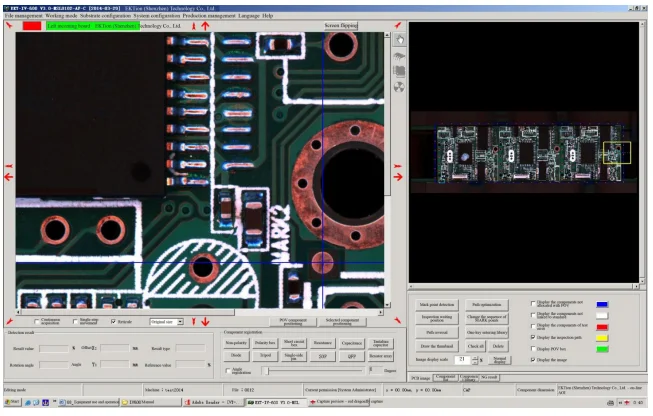Toggle the Reticule checkbox
Viewport: 653px width, 416px height.
click(114, 322)
